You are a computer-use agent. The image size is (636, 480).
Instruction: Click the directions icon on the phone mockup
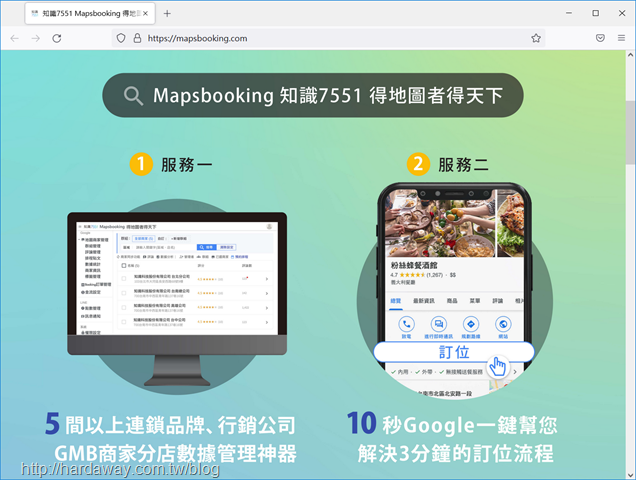471,324
